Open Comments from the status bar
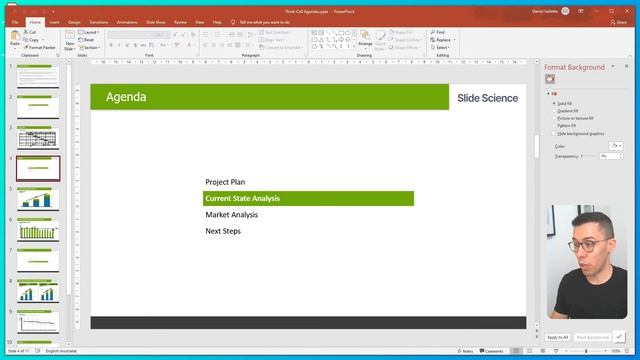This screenshot has width=640, height=360. coord(491,351)
